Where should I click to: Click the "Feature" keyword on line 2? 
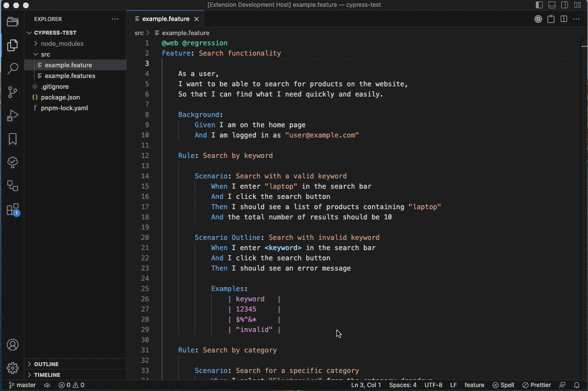[176, 53]
